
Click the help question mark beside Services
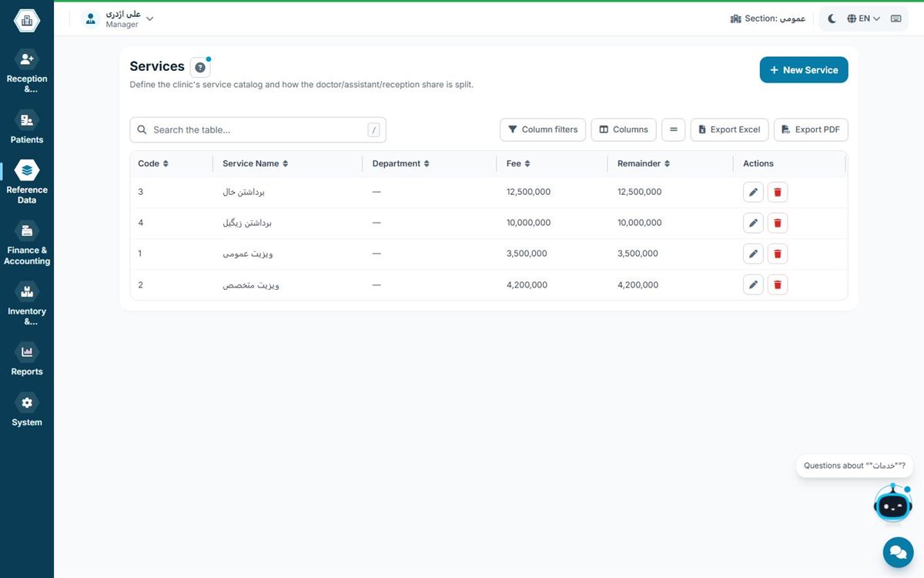pyautogui.click(x=200, y=67)
